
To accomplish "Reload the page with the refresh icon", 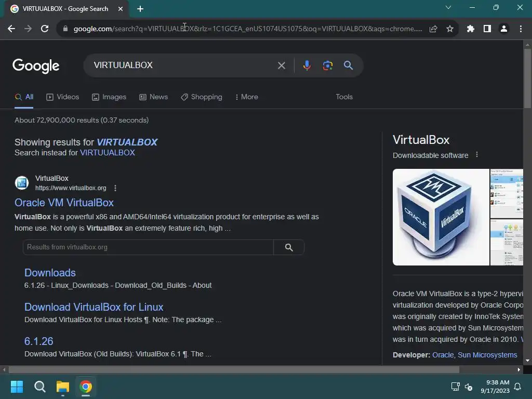I will [x=45, y=29].
